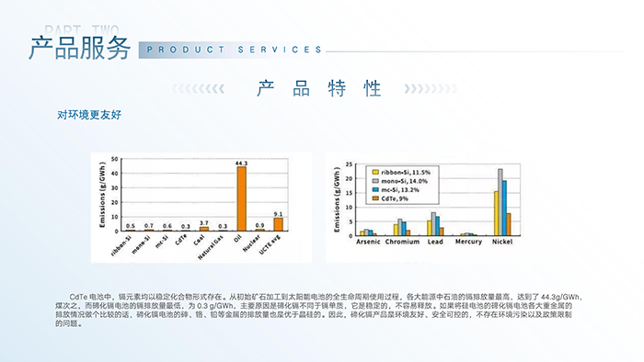Viewport: 644px width, 362px height.
Task: Click the left emissions bar chart image
Action: [x=201, y=208]
